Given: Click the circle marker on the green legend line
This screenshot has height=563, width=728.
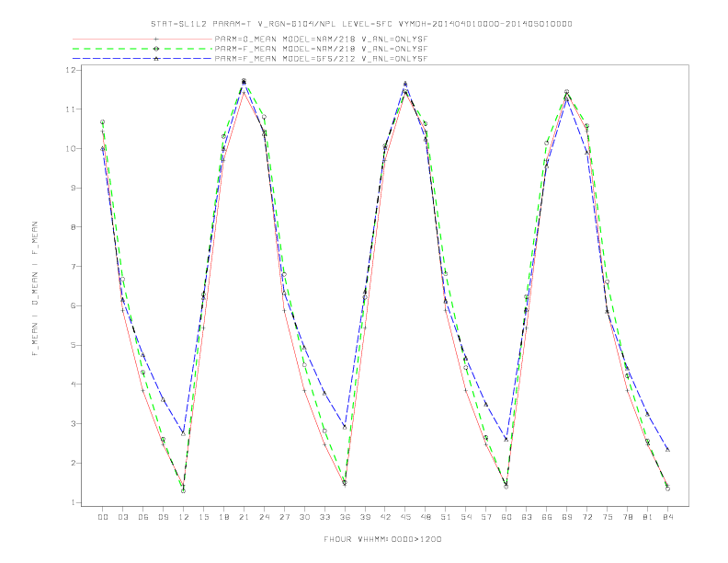Looking at the screenshot, I should [x=156, y=49].
